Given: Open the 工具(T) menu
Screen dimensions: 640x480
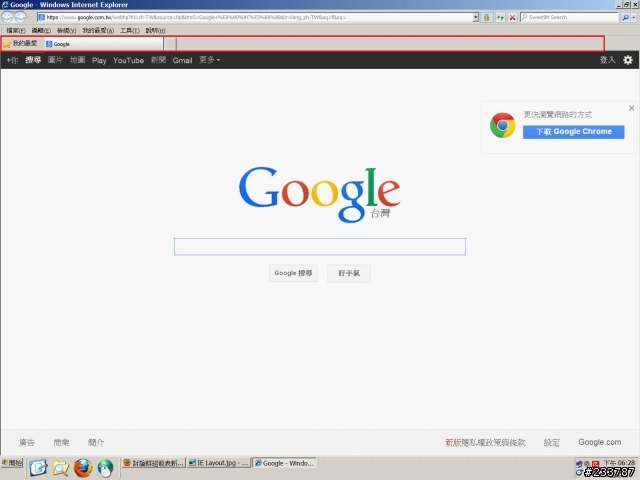Looking at the screenshot, I should click(x=130, y=31).
